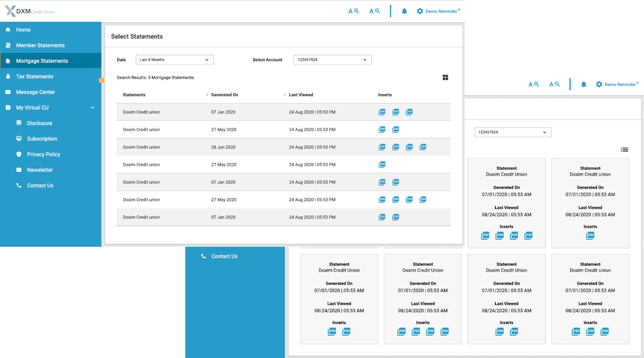644x358 pixels.
Task: Open first PDF insert in 28 Jun 2020 row
Action: point(382,147)
